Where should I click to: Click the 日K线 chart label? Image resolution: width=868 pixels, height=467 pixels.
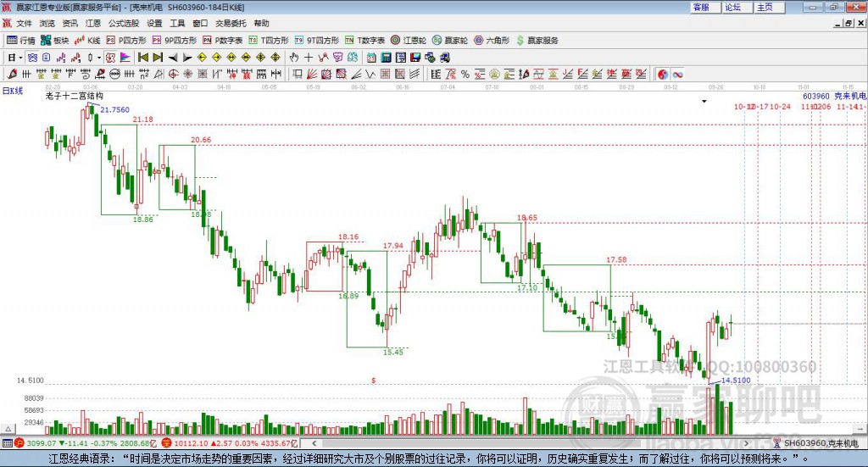13,91
